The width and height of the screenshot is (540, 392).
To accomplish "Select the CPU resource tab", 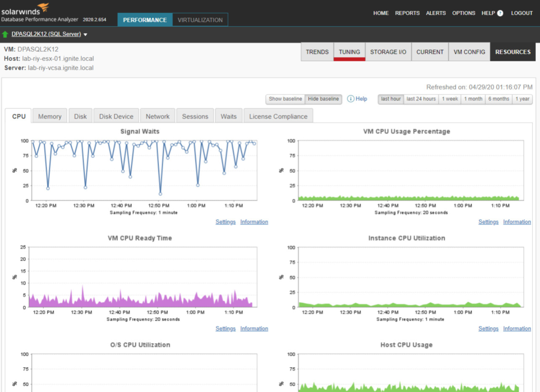I will tap(19, 116).
